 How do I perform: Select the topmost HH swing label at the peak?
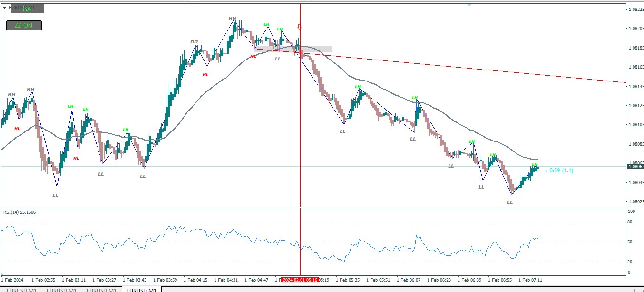[x=232, y=19]
